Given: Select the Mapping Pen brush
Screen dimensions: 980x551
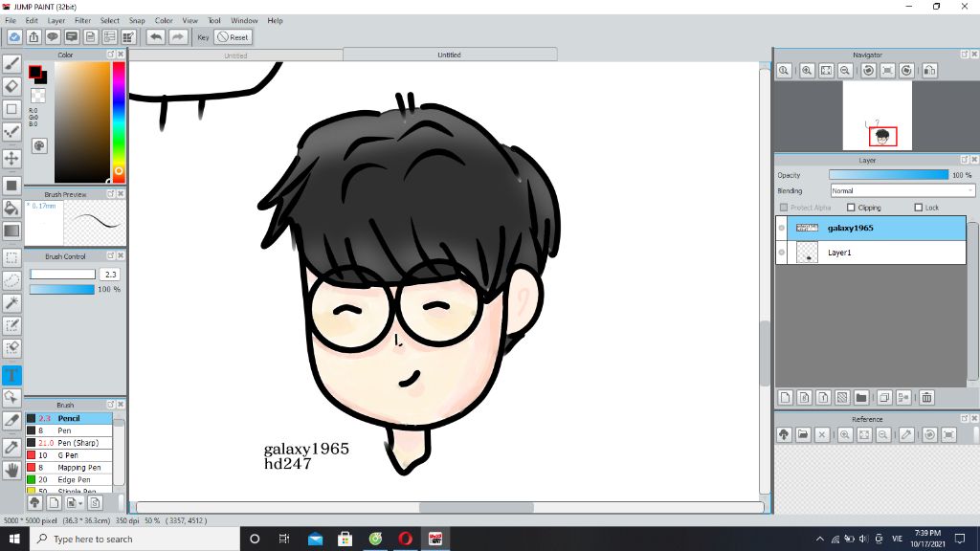Looking at the screenshot, I should [x=69, y=467].
